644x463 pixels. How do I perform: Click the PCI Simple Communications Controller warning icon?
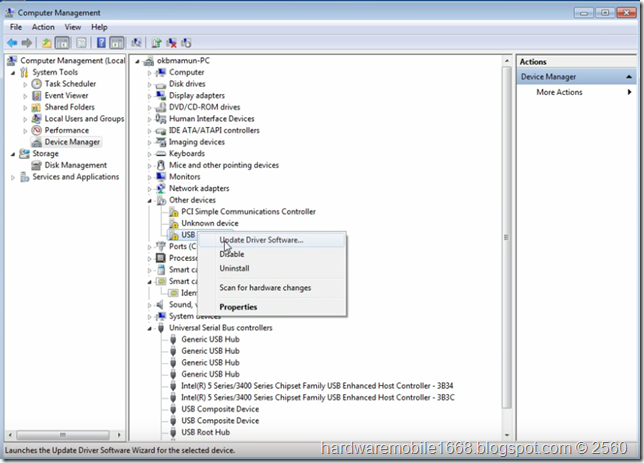click(173, 212)
